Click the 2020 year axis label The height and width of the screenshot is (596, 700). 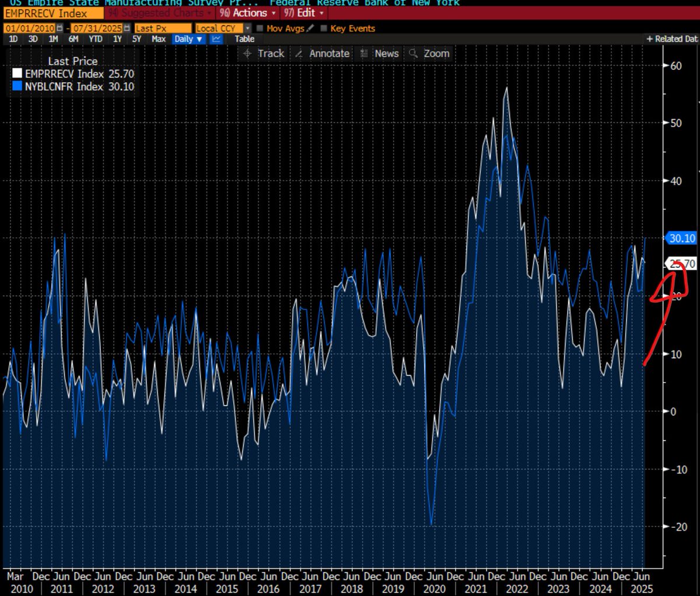pyautogui.click(x=435, y=588)
